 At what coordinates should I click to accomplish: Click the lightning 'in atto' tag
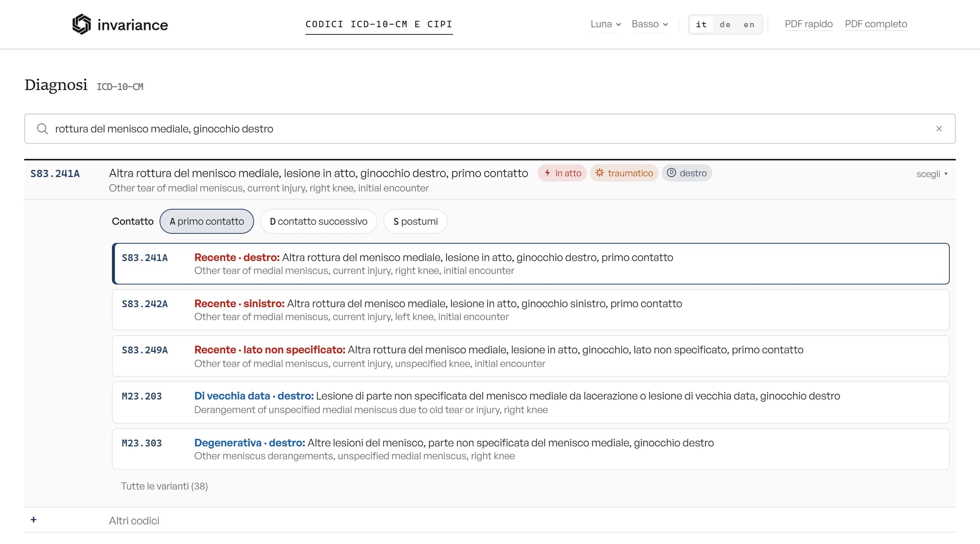(x=562, y=173)
